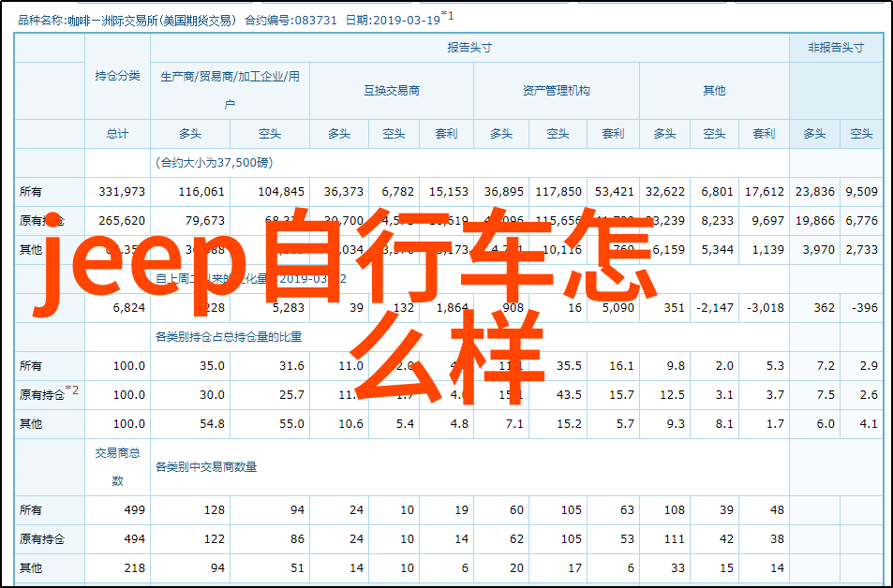This screenshot has height=588, width=893.
Task: Click the trader count 499
Action: pos(134,510)
